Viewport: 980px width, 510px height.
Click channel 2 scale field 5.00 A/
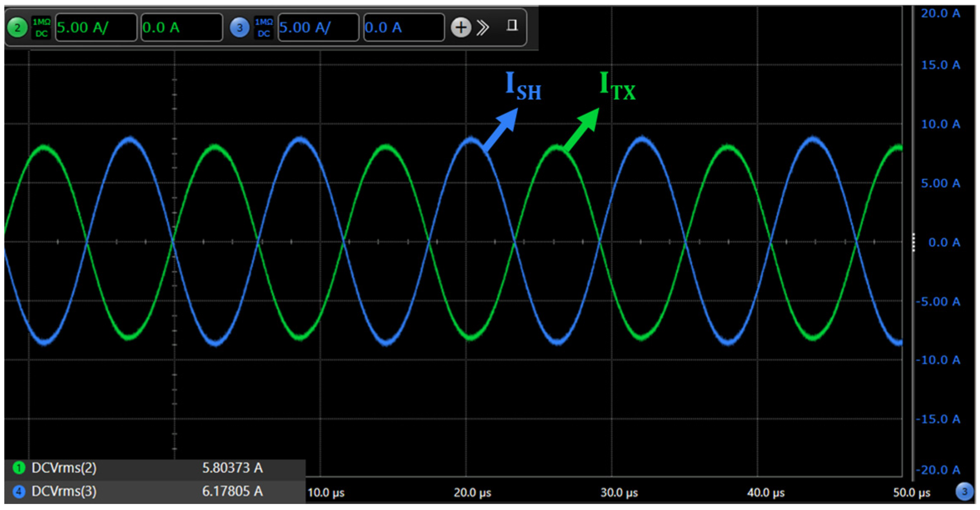click(96, 28)
